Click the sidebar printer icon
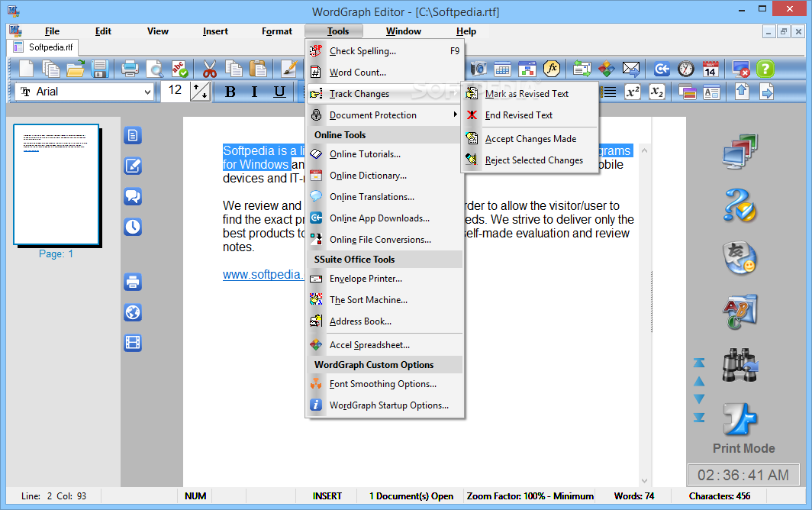The width and height of the screenshot is (812, 510). [133, 282]
